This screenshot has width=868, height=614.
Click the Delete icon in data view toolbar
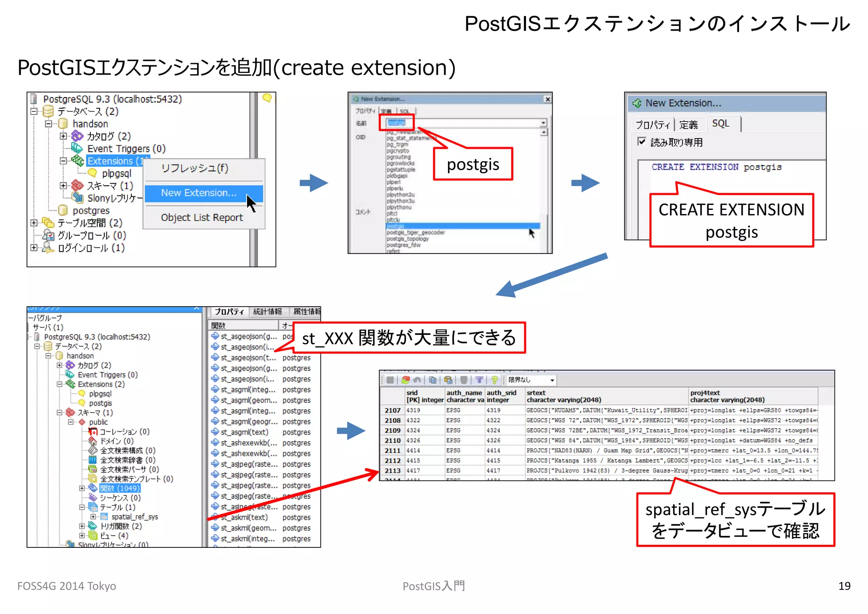(x=464, y=380)
